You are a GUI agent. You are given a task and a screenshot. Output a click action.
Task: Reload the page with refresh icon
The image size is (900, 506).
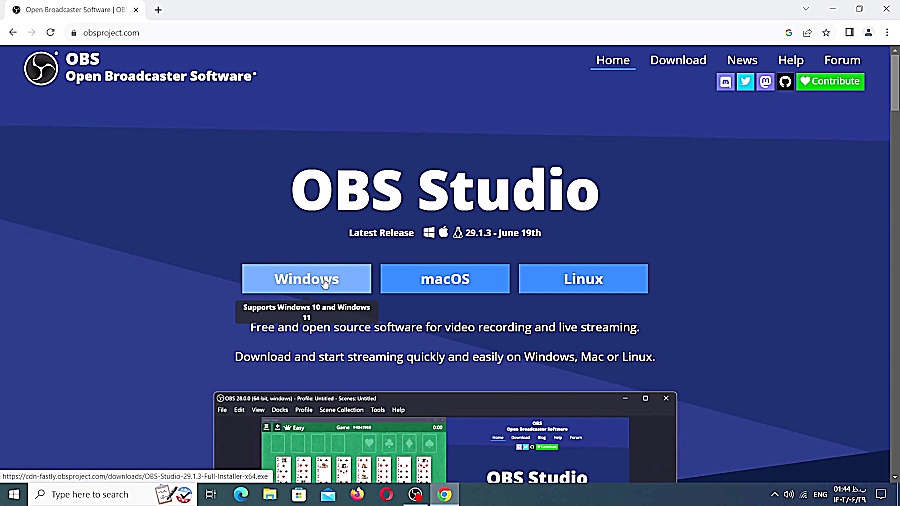click(x=51, y=33)
